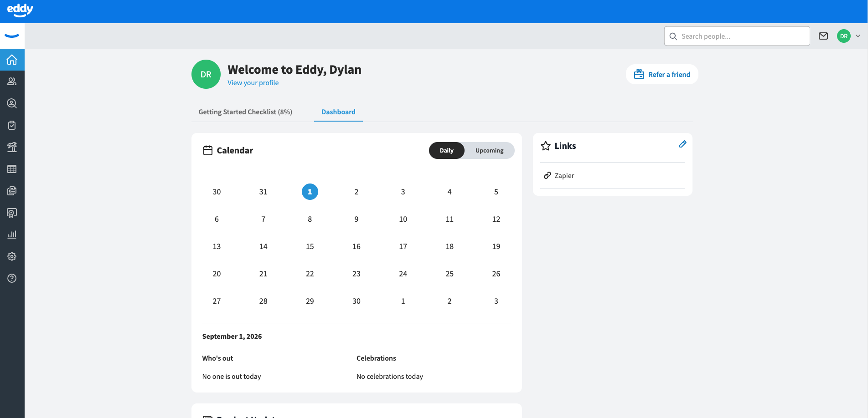Select date 12 on the calendar

496,219
